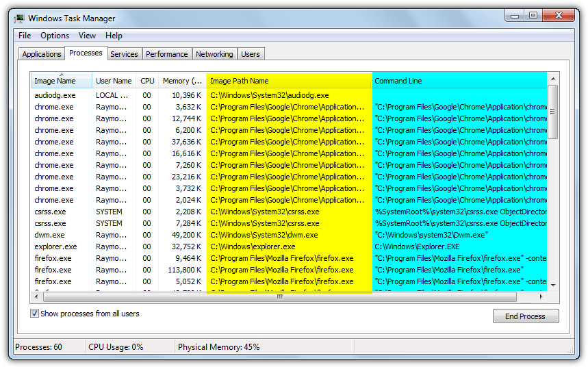
Task: Select chrome.exe using 3,632 K memory
Action: [289, 107]
